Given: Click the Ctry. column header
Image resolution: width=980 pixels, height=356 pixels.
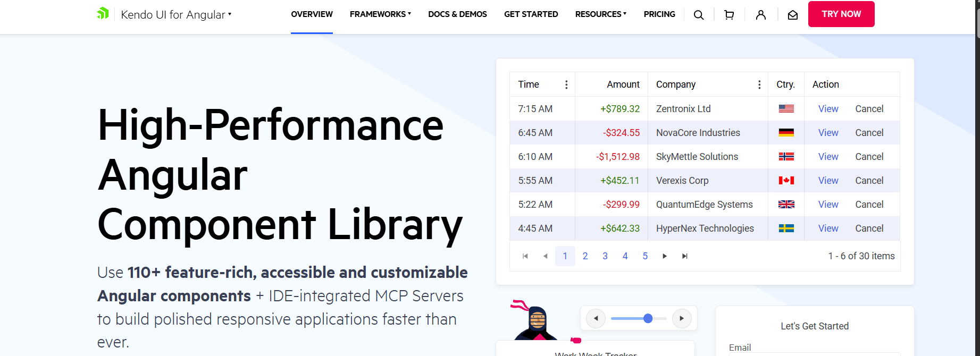Looking at the screenshot, I should (786, 84).
